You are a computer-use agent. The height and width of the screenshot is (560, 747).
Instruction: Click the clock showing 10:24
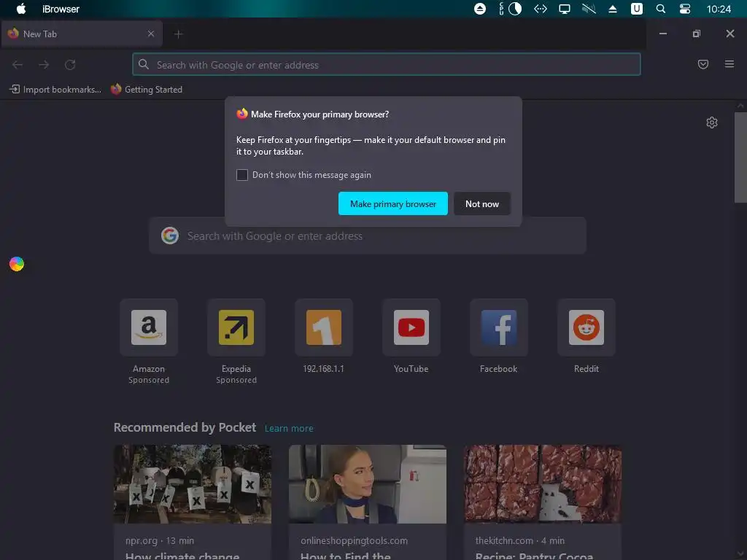(x=719, y=9)
